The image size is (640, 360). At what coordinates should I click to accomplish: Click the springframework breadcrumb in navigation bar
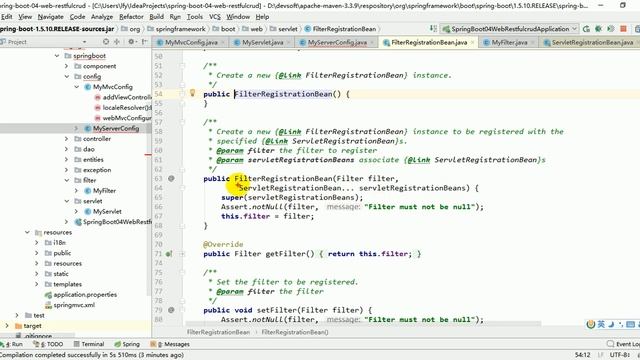pyautogui.click(x=176, y=29)
